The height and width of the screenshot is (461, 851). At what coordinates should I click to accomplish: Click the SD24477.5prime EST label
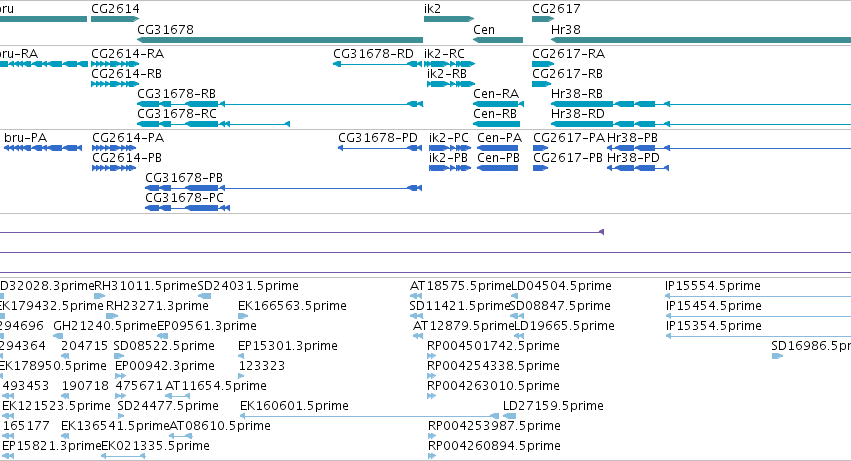(168, 406)
